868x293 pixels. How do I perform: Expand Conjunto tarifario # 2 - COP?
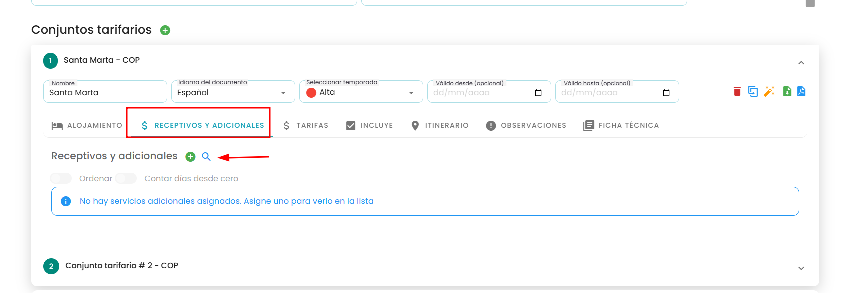[x=801, y=268]
